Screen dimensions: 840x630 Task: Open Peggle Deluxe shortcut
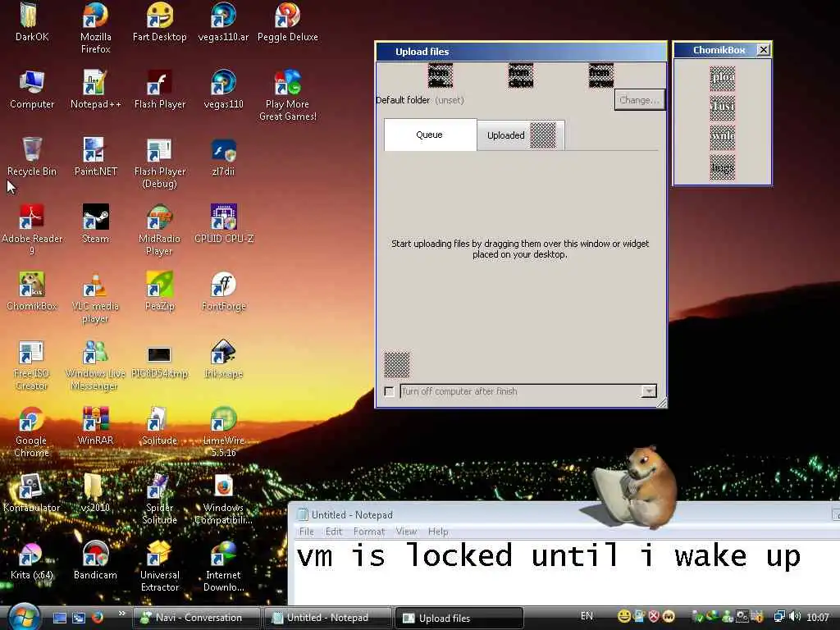288,22
